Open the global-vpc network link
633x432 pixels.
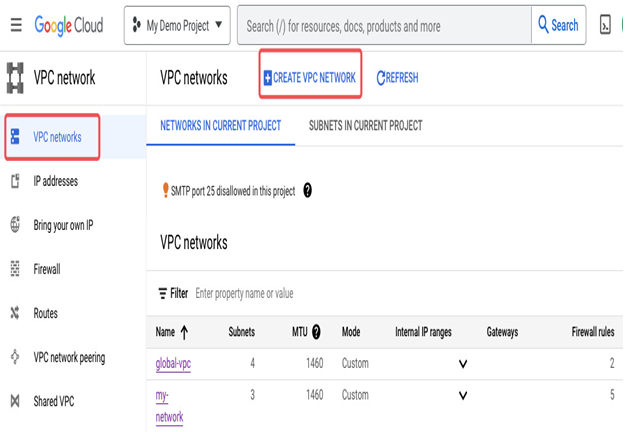coord(173,363)
